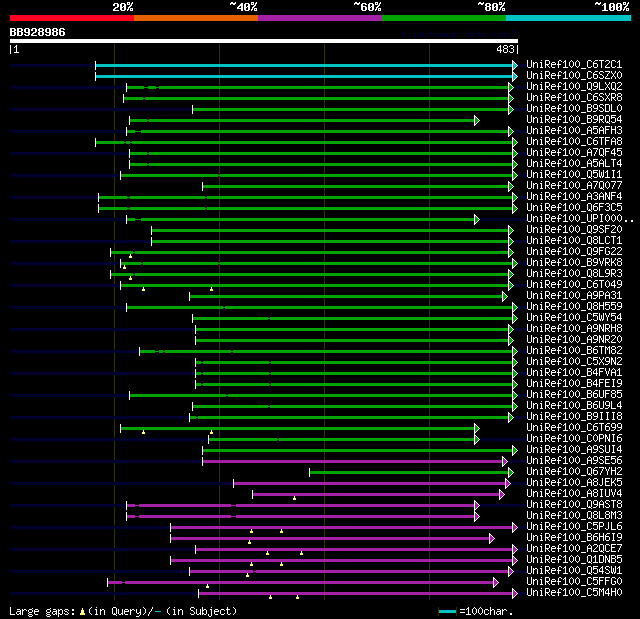Viewport: 640px width, 619px height.
Task: Select the UniRef100_Q1DNB5 text
Action: tap(574, 560)
